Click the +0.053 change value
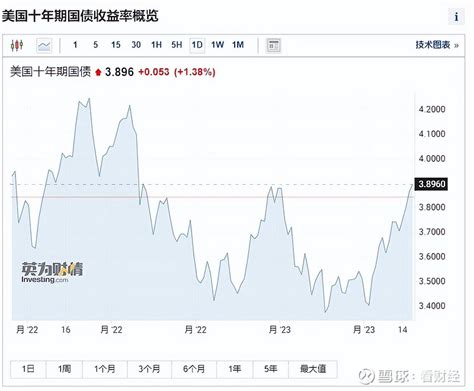This screenshot has width=474, height=391. 154,72
